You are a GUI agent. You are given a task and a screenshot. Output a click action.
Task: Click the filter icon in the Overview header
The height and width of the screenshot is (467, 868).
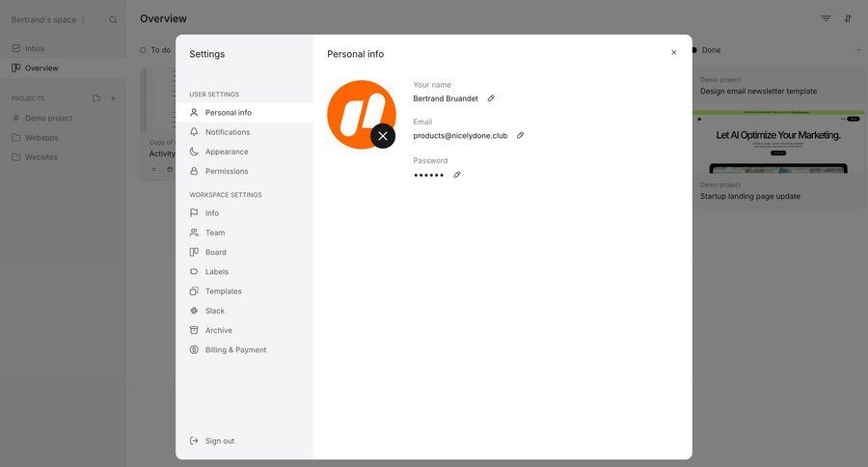(826, 18)
